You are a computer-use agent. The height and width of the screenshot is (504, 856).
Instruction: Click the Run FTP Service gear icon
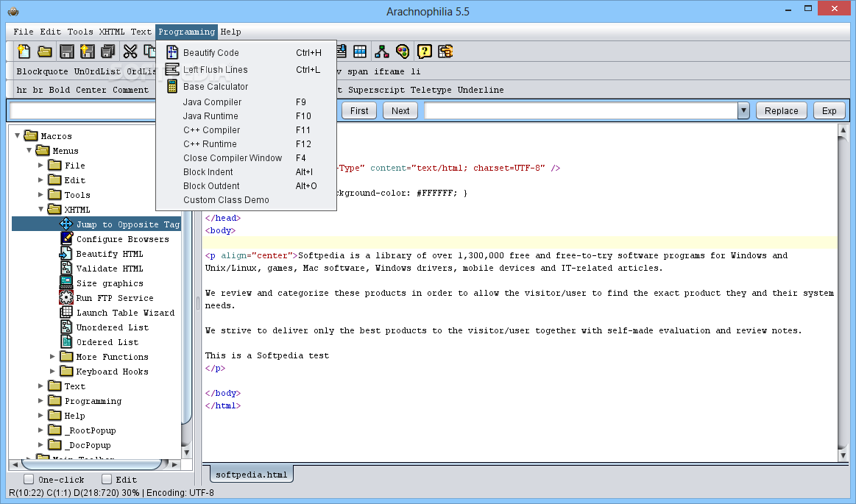[66, 297]
